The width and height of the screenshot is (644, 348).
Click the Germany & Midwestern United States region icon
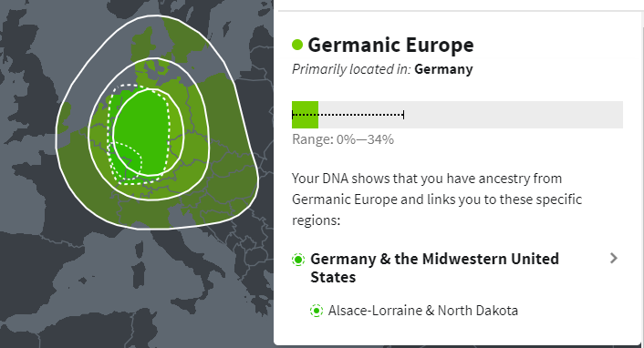click(x=298, y=260)
